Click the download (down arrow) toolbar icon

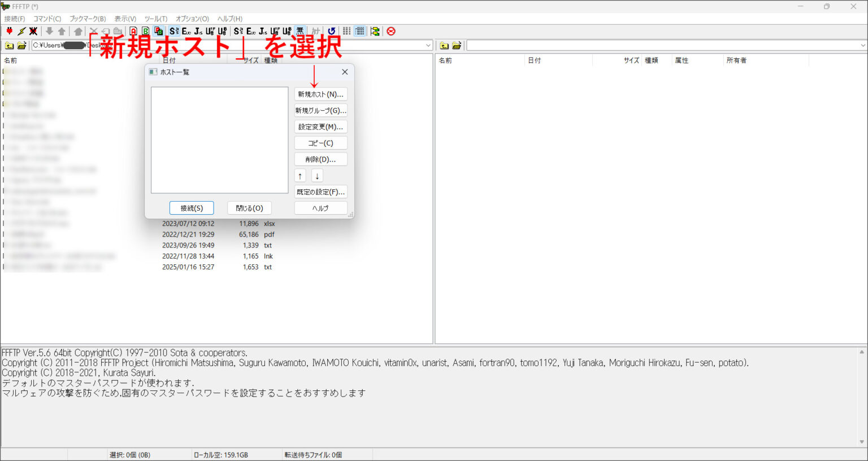click(49, 31)
